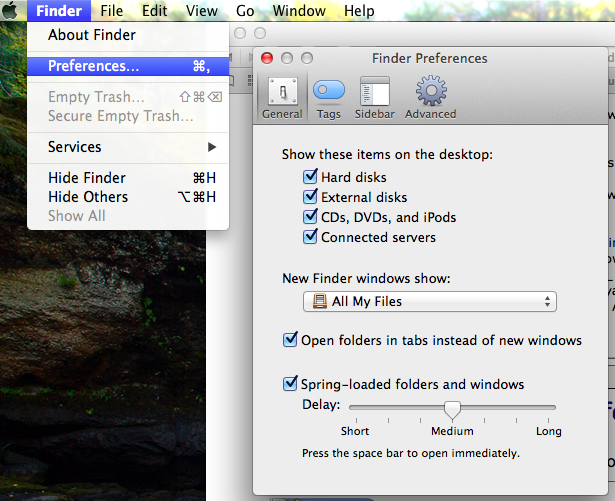The height and width of the screenshot is (501, 615).
Task: Click the All My Files icon in popup
Action: tap(320, 301)
